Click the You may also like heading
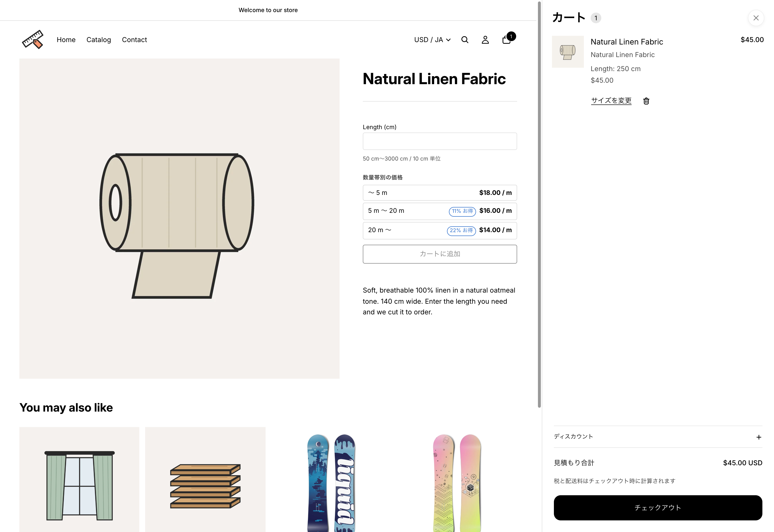This screenshot has width=774, height=532. point(66,408)
